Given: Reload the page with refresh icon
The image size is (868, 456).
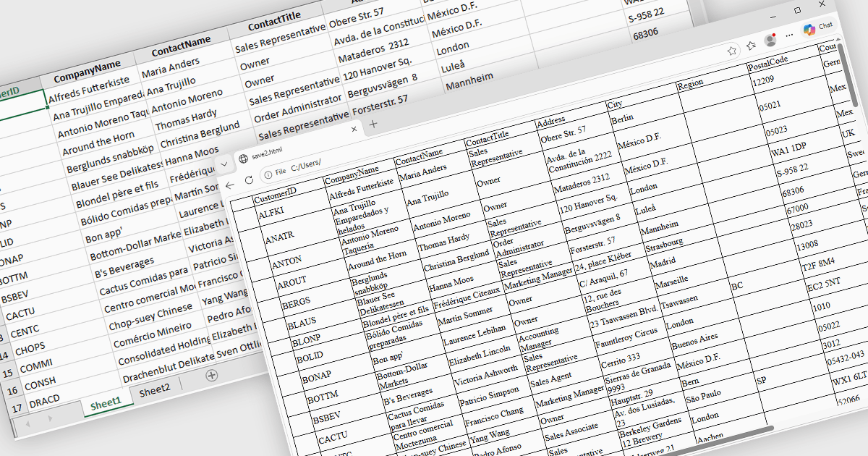Looking at the screenshot, I should (249, 180).
